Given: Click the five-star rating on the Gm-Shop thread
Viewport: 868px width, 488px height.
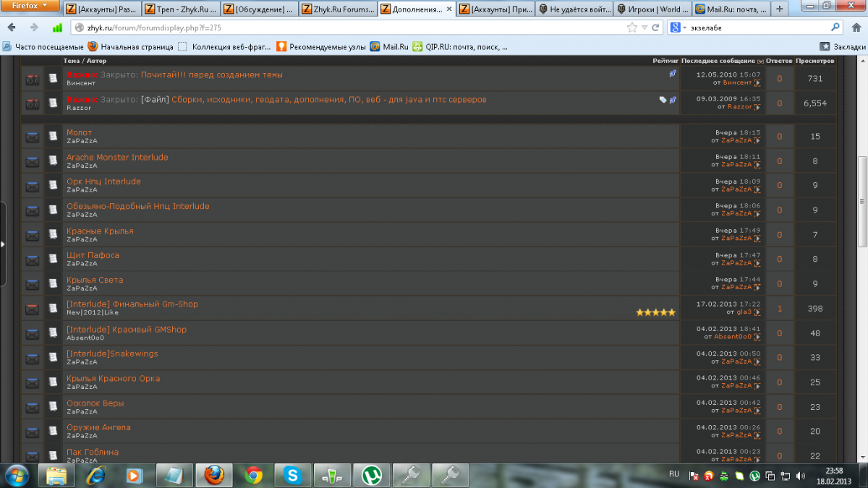Looking at the screenshot, I should tap(655, 312).
